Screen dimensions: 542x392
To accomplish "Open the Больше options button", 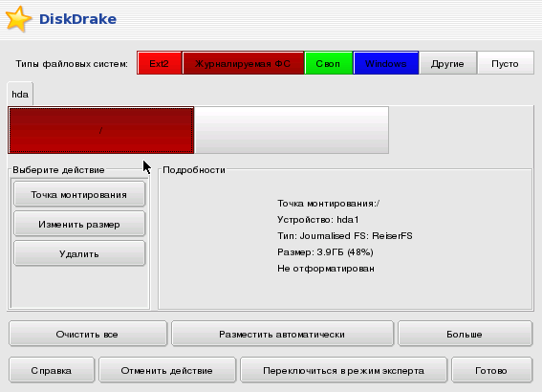I will click(465, 334).
